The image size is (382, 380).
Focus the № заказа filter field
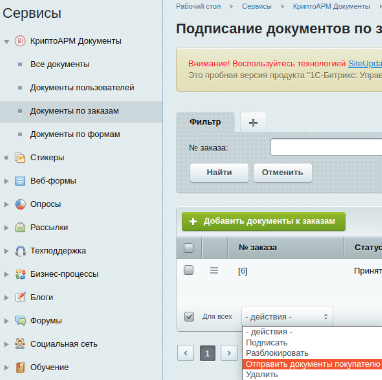click(326, 147)
